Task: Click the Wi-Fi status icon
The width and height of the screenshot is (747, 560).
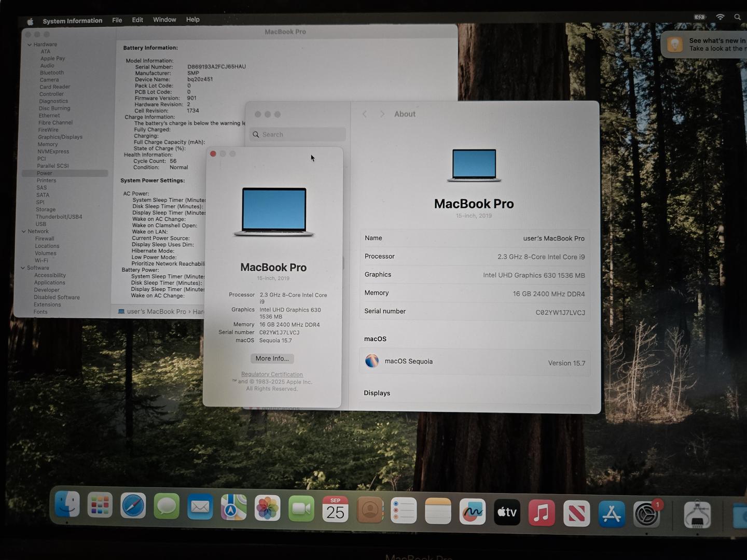Action: point(720,17)
